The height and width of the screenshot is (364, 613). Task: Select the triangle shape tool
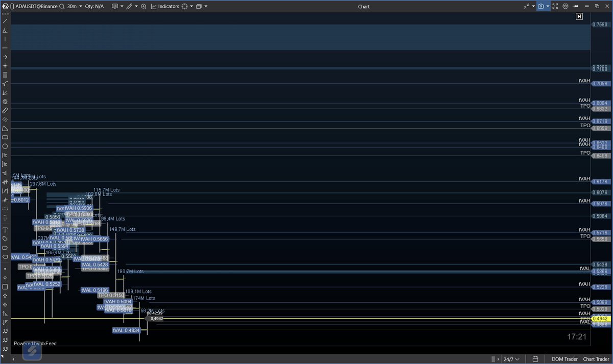tap(5, 128)
